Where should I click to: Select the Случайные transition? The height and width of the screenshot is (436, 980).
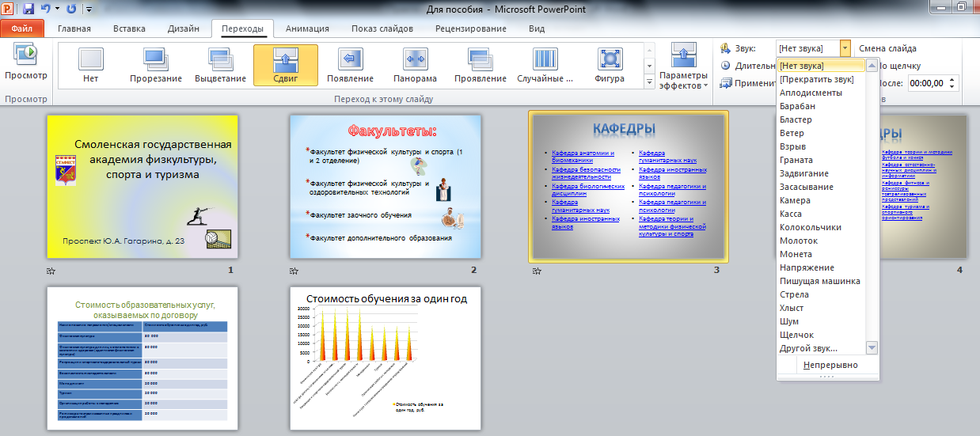pos(545,64)
